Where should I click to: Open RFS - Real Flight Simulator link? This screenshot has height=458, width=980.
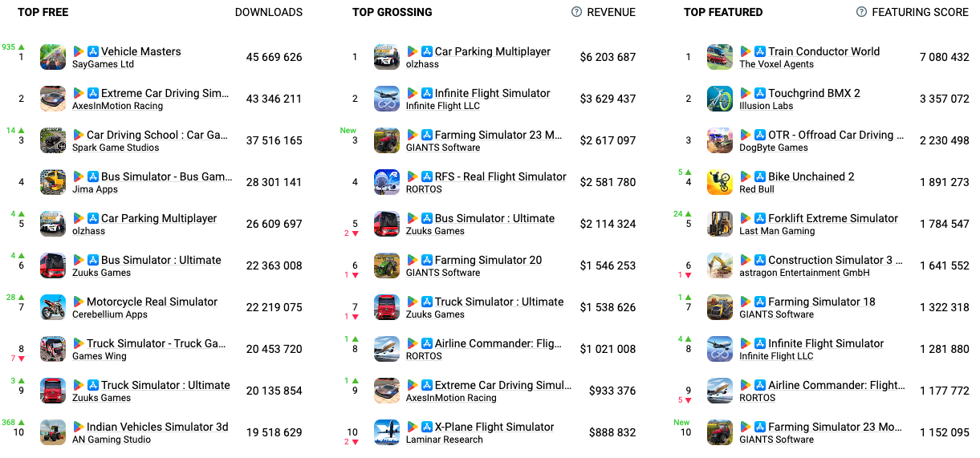coord(500,176)
